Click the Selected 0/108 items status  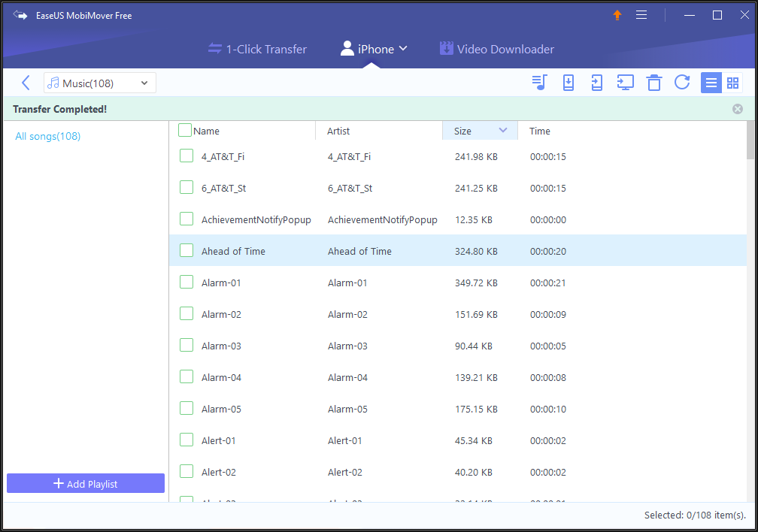[x=695, y=515]
